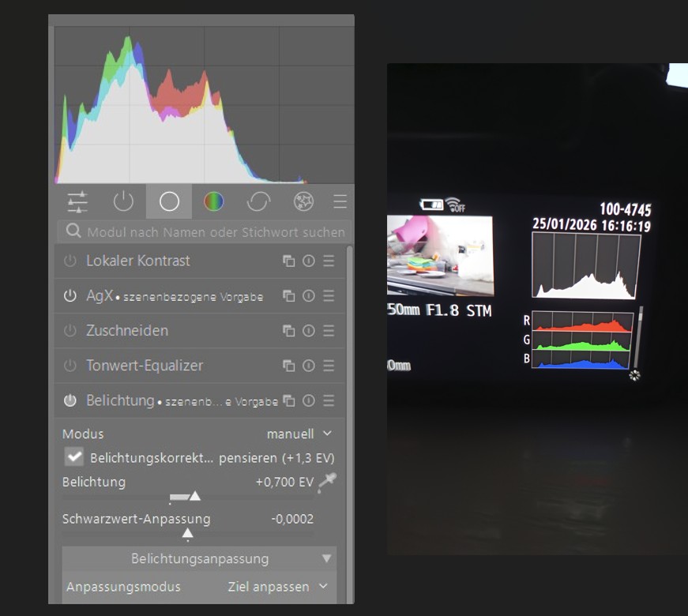Select the base modules group circle icon

[168, 201]
